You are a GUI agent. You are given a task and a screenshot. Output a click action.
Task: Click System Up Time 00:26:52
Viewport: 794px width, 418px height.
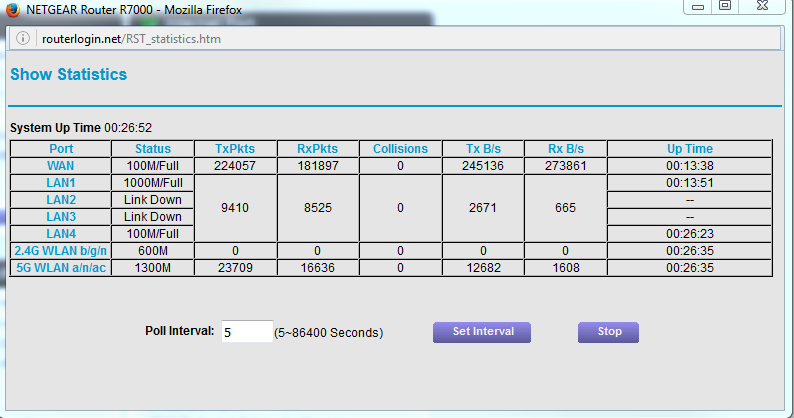tap(81, 128)
